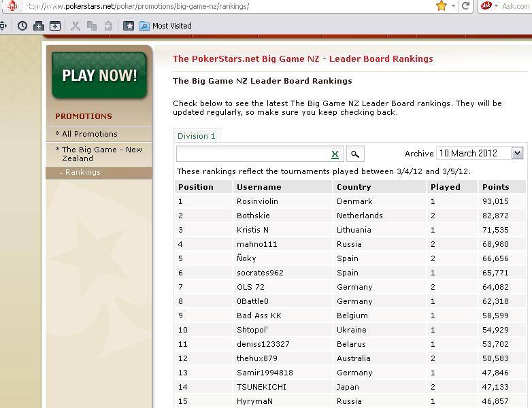Screen dimensions: 532x408
Task: Clear the search box with the green X
Action: [335, 154]
